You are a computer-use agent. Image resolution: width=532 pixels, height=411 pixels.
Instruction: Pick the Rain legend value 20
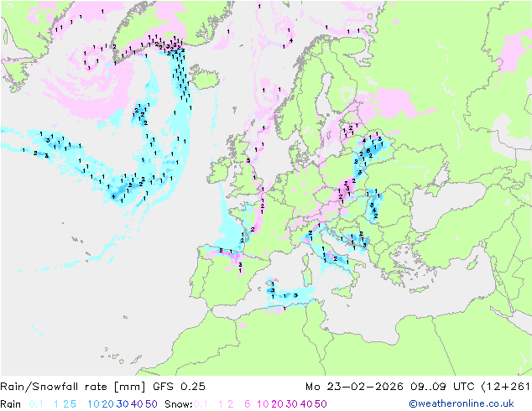point(108,404)
